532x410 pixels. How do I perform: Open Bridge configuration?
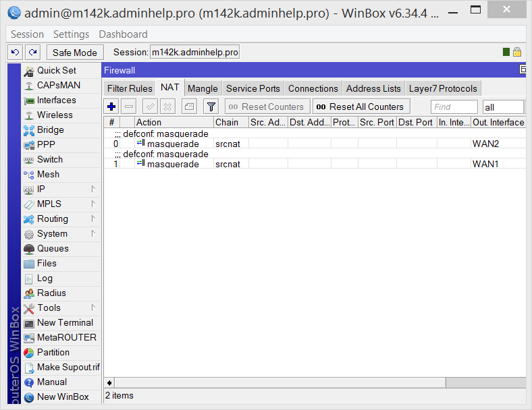coord(61,130)
